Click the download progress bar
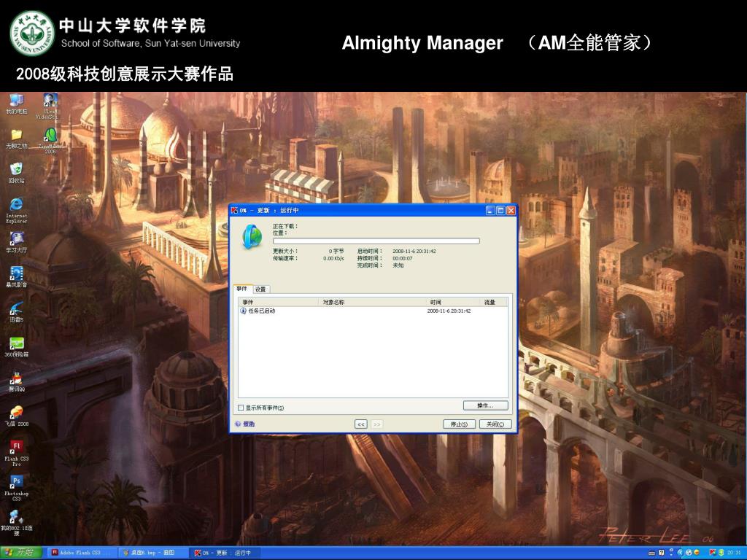Viewport: 747px width, 560px height. tap(376, 241)
